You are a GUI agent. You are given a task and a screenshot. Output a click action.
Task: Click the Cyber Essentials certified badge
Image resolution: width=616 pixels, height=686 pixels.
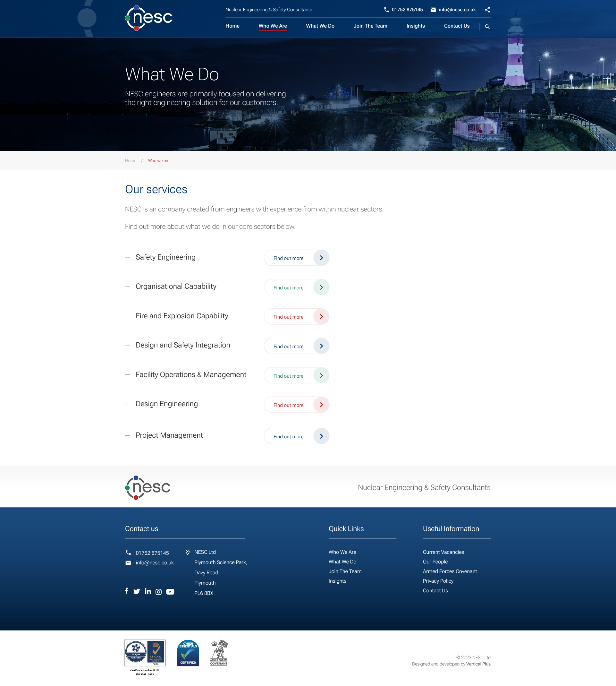click(188, 653)
